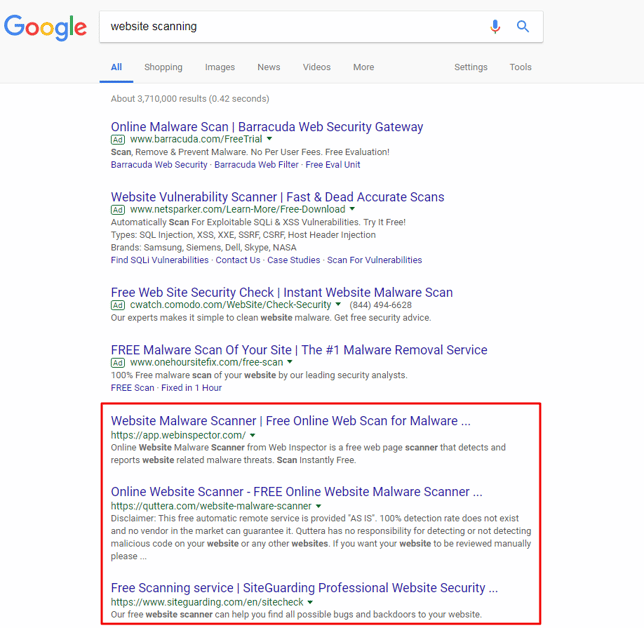644x628 pixels.
Task: Click the Google logo
Action: tap(45, 28)
